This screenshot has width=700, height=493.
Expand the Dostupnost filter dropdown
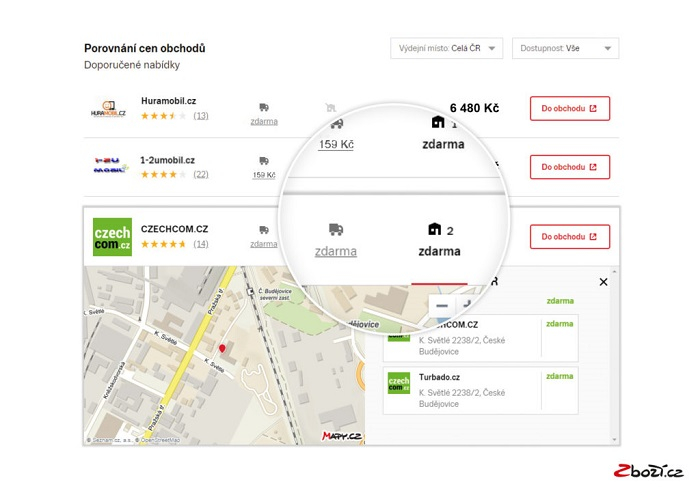pyautogui.click(x=565, y=49)
